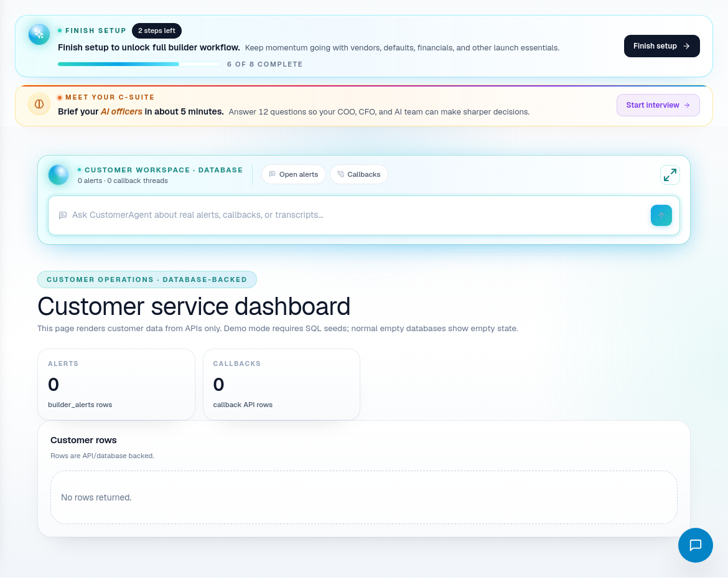This screenshot has width=728, height=582.
Task: Send the CustomerAgent message with arrow button
Action: click(661, 215)
